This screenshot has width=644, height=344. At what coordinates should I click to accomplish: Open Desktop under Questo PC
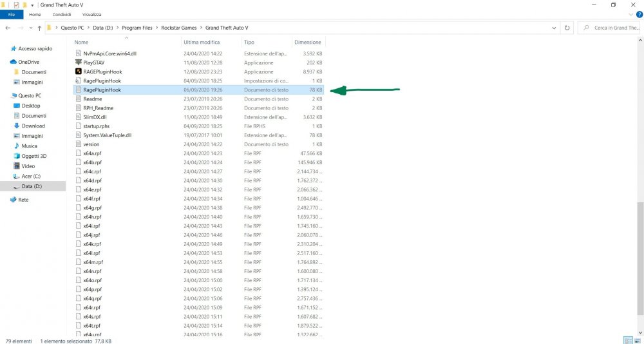pyautogui.click(x=26, y=106)
